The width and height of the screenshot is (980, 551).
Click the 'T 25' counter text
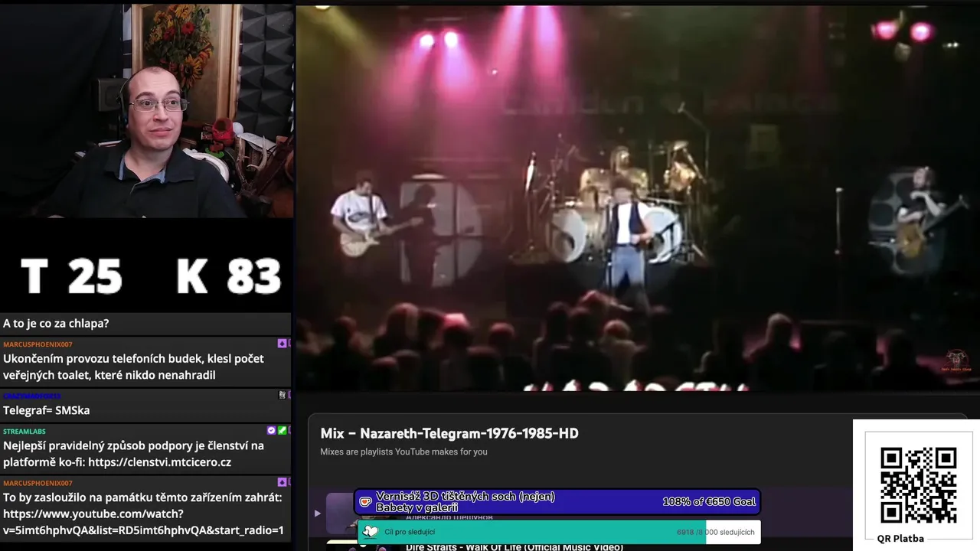(x=71, y=276)
